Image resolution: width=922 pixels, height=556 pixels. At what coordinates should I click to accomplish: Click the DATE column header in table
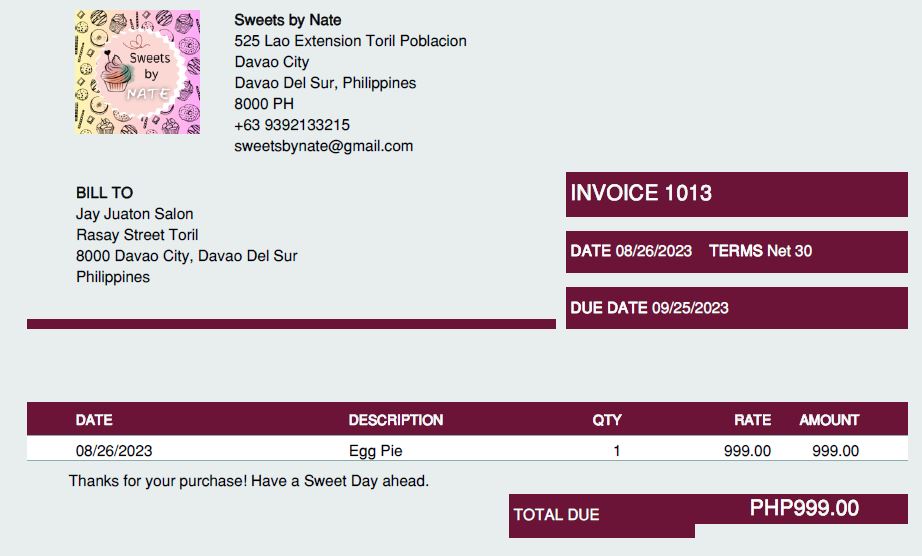(x=94, y=420)
